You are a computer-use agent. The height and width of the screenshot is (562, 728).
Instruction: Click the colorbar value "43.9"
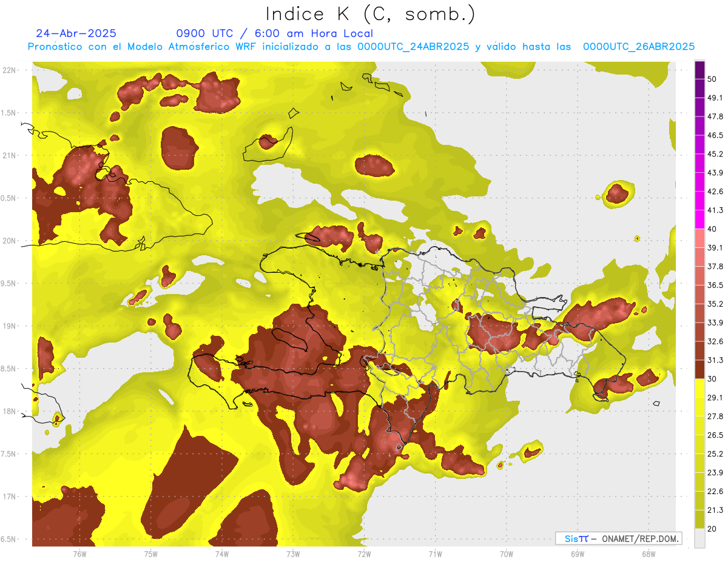(715, 173)
